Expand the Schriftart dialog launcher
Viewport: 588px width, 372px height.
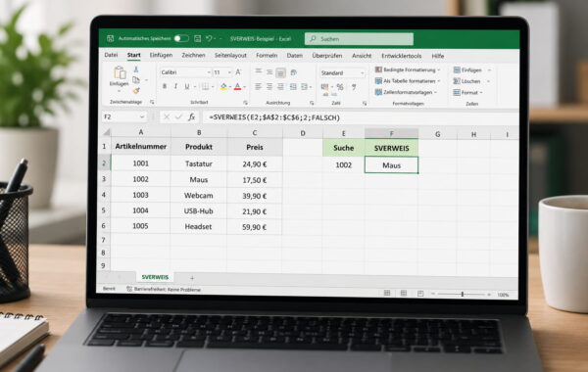click(x=245, y=102)
